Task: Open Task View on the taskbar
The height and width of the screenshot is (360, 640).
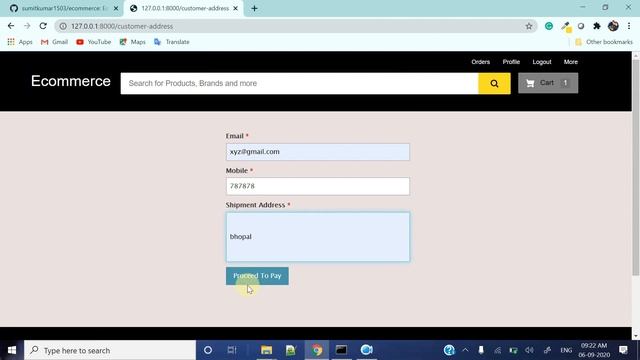Action: click(232, 350)
